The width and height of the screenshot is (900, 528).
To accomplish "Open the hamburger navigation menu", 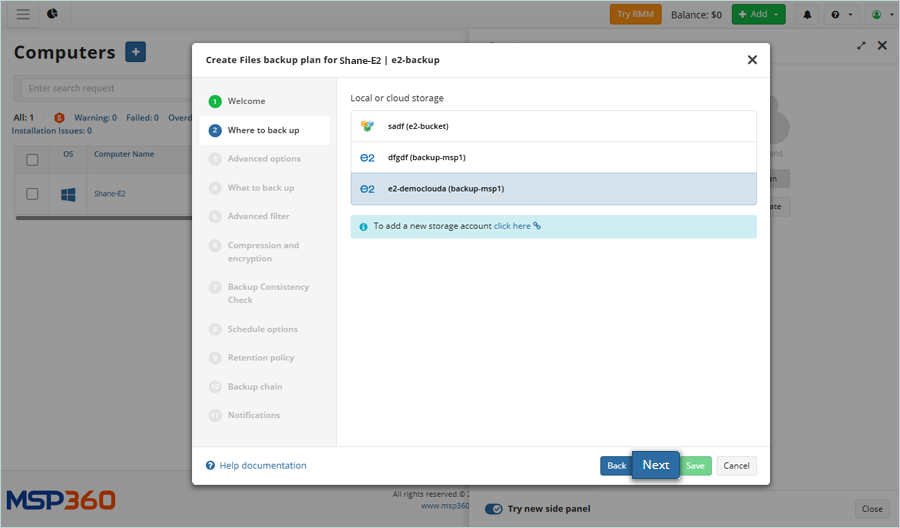I will [x=23, y=14].
